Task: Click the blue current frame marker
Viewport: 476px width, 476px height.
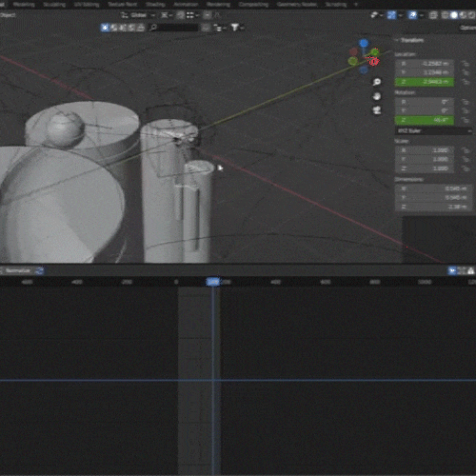Action: [x=212, y=282]
